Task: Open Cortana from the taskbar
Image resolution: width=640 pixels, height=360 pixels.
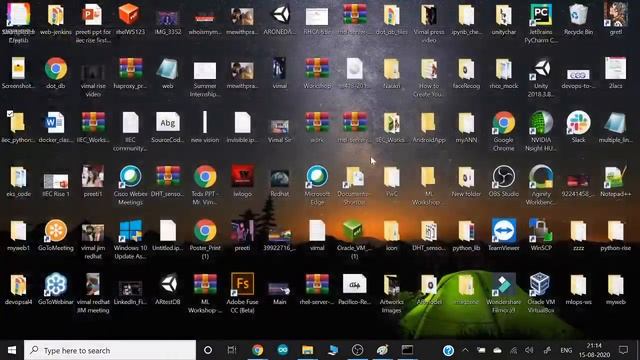Action: click(x=208, y=350)
